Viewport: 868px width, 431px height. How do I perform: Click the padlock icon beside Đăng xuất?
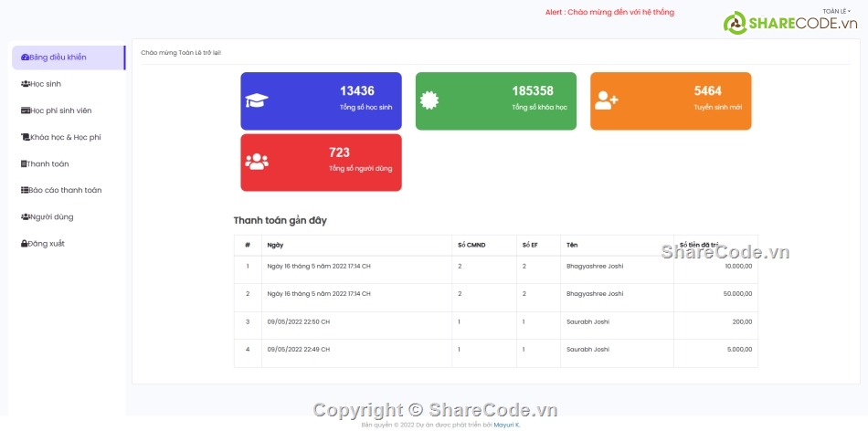(25, 244)
